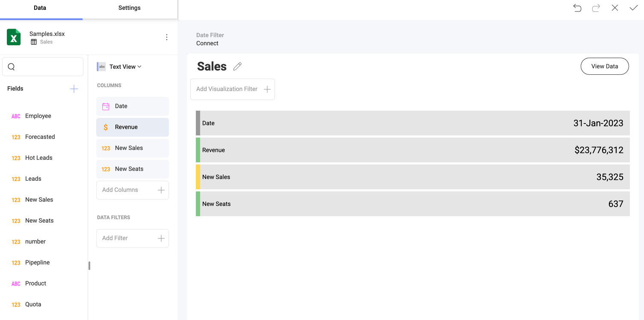Click 123 icon of New Sales column
Image resolution: width=644 pixels, height=320 pixels.
(x=106, y=148)
